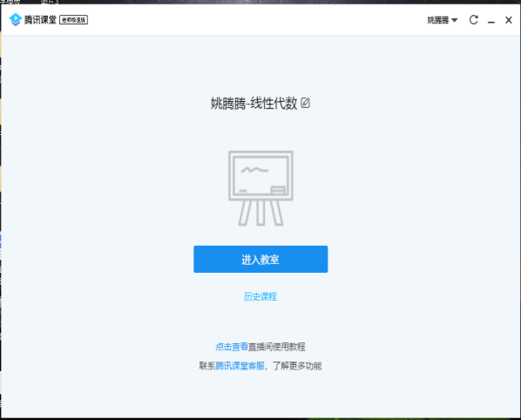Refresh the page with the circular arrow icon
Viewport: 521px width, 420px height.
[x=473, y=20]
